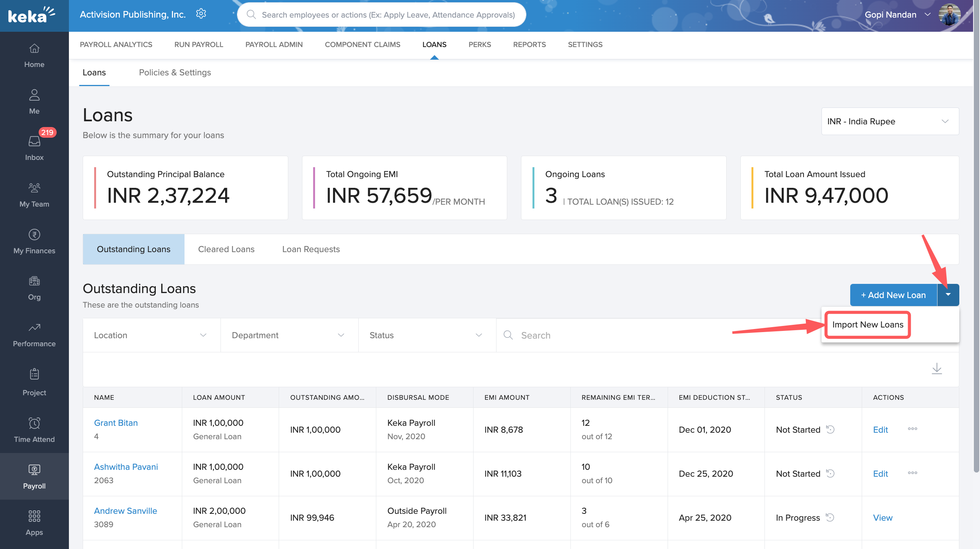Click the Time Attend clock icon
The image size is (980, 549).
coord(34,423)
